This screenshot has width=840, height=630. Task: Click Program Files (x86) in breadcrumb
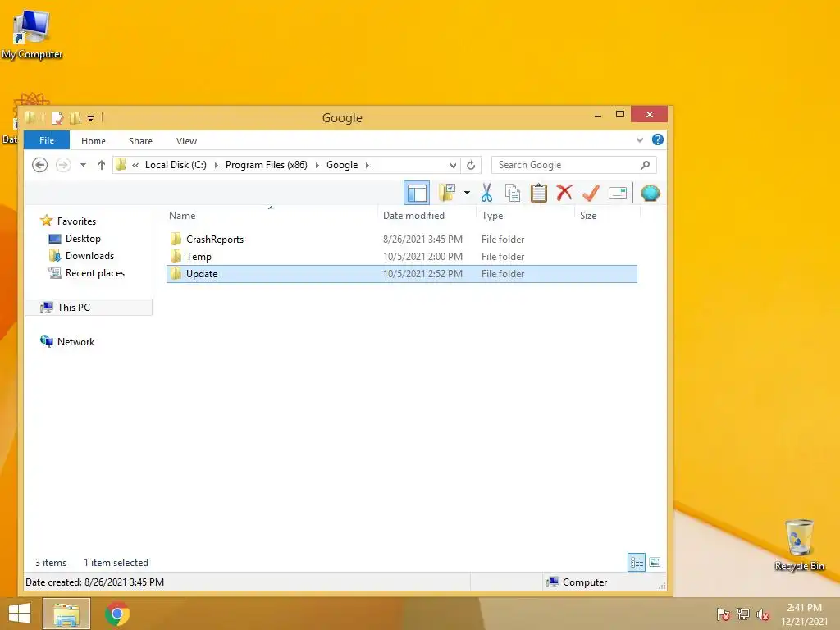tap(267, 165)
